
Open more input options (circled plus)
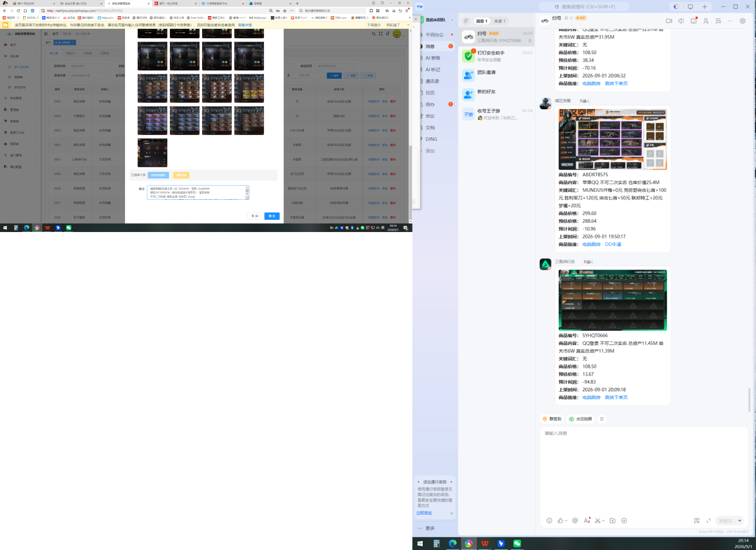(x=624, y=521)
